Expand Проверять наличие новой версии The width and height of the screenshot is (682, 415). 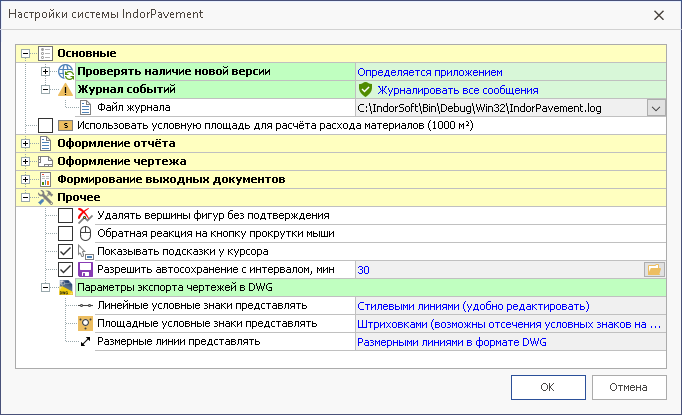point(45,71)
